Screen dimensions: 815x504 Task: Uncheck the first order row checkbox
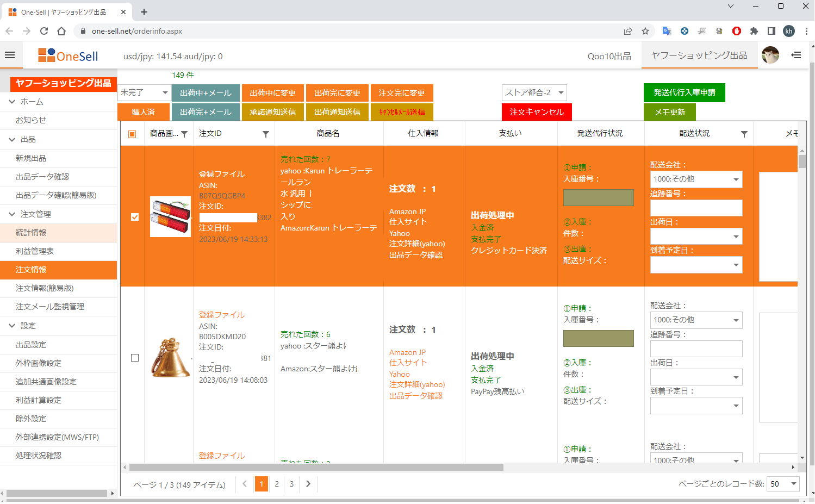pyautogui.click(x=134, y=216)
